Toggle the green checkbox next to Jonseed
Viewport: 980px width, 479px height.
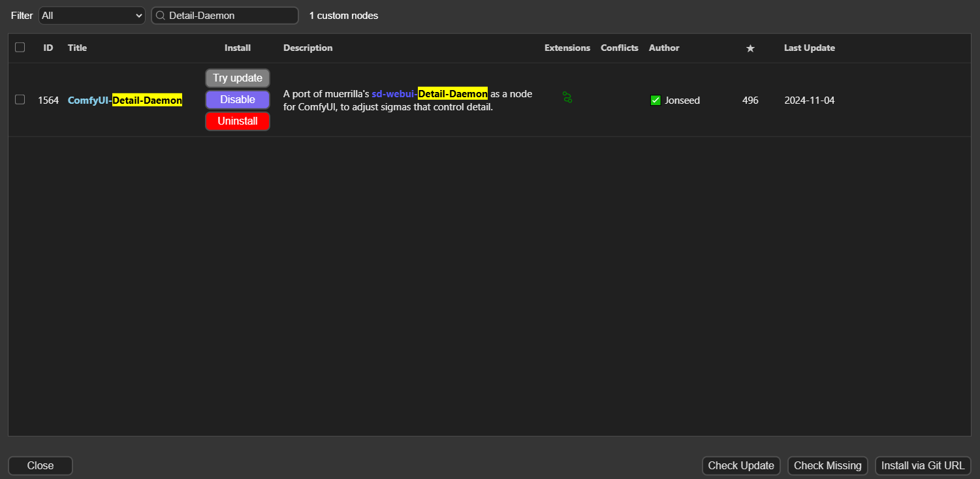click(x=656, y=100)
